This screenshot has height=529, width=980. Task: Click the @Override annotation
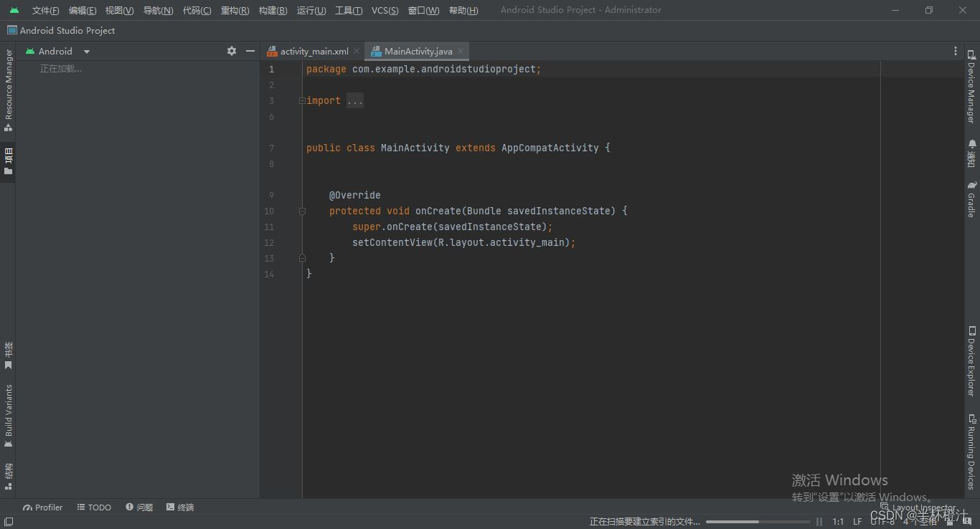tap(354, 195)
